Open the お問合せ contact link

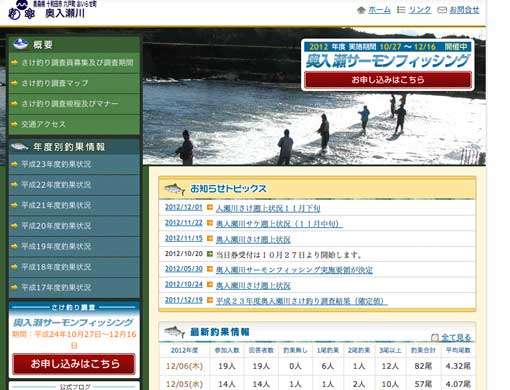click(464, 10)
